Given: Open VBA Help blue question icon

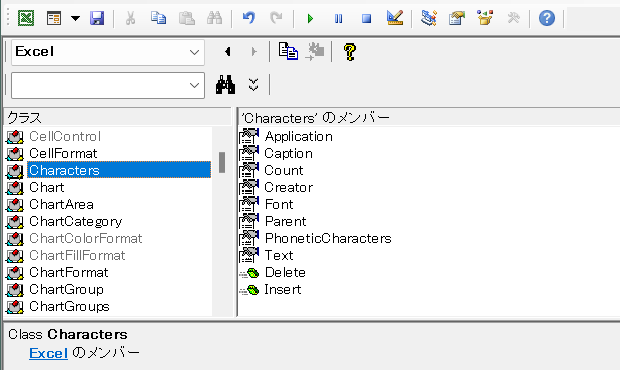Looking at the screenshot, I should 547,18.
